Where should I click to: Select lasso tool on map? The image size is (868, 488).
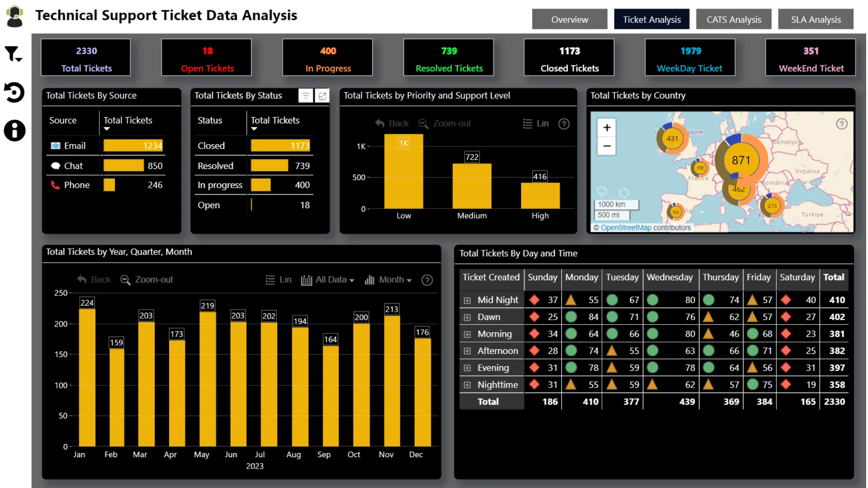pos(602,192)
